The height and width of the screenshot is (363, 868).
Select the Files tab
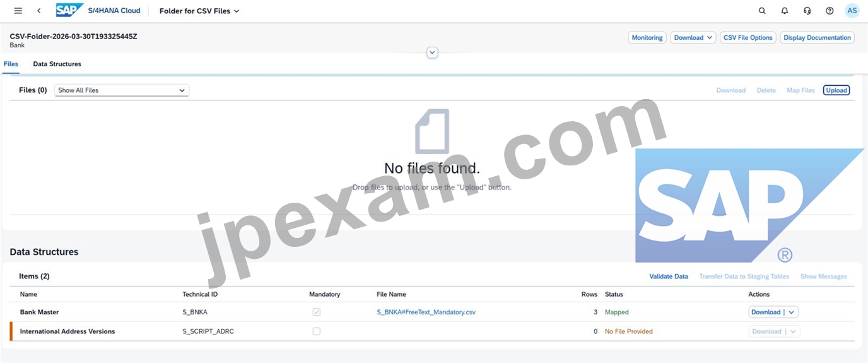[x=11, y=64]
